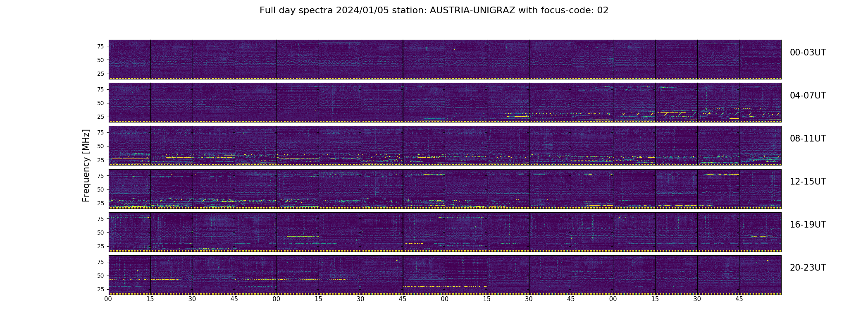
Task: Click the plot title mentioning AUSTRIA-UNIGRAZ
Action: [434, 10]
